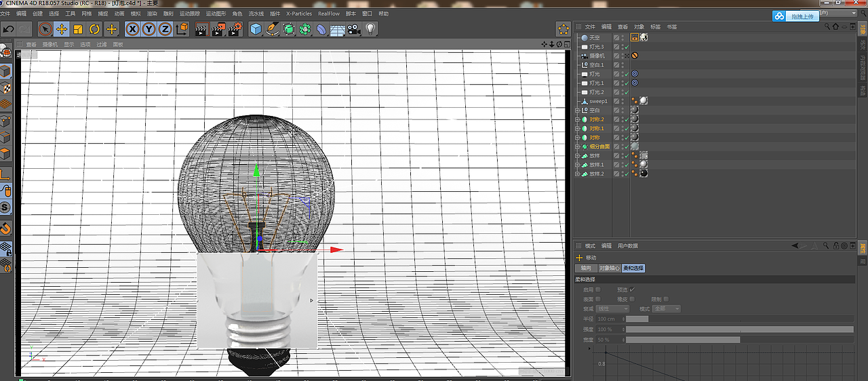Add a Floor environment object
868x381 pixels.
point(338,29)
